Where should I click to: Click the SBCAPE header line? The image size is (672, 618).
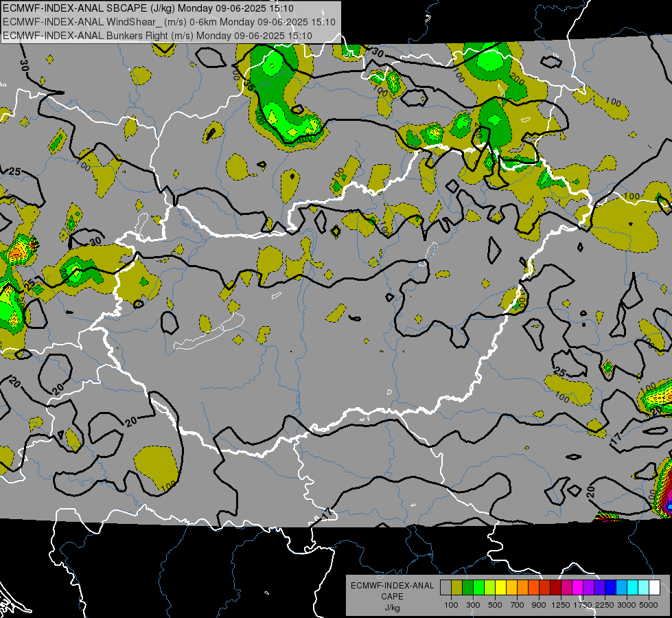tap(148, 8)
